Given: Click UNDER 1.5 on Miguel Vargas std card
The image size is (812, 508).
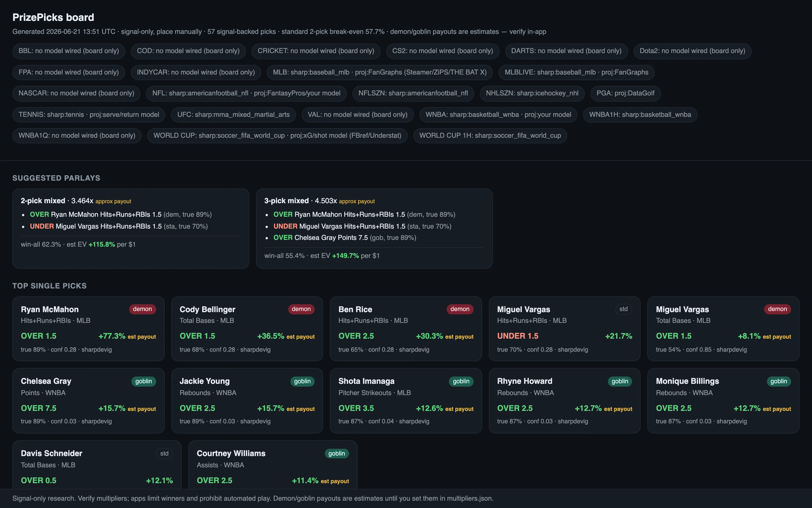Looking at the screenshot, I should pos(518,336).
